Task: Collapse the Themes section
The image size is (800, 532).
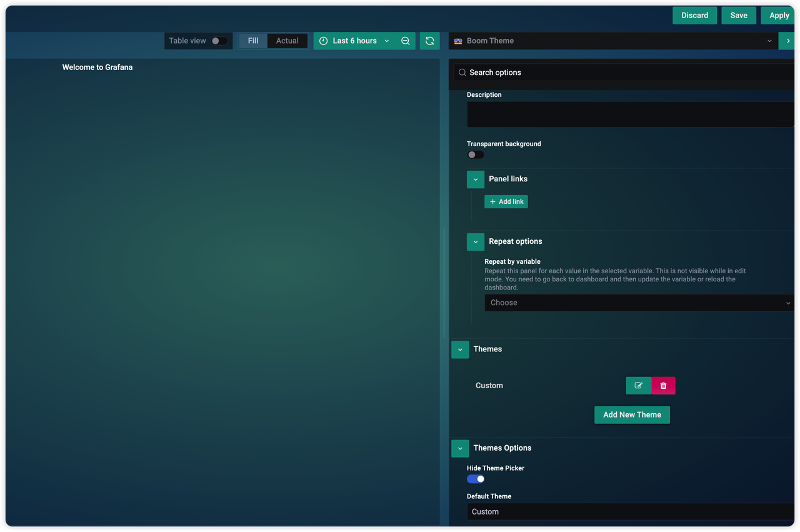Action: tap(460, 349)
